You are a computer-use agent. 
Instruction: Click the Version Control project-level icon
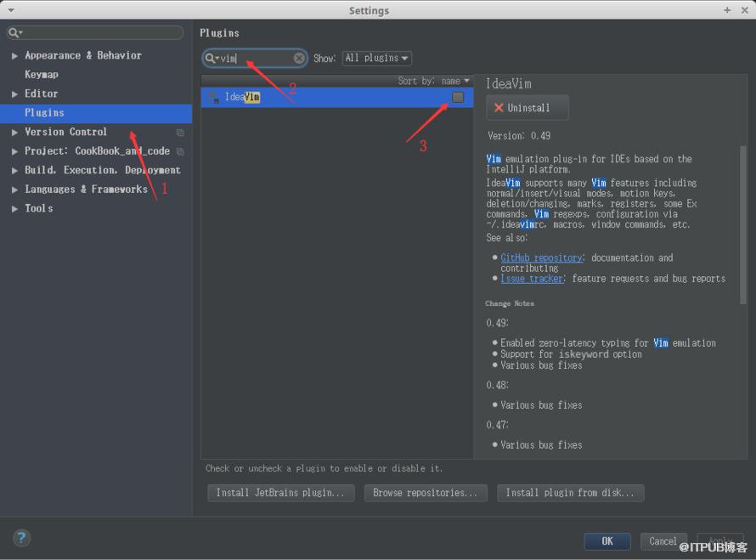[180, 133]
